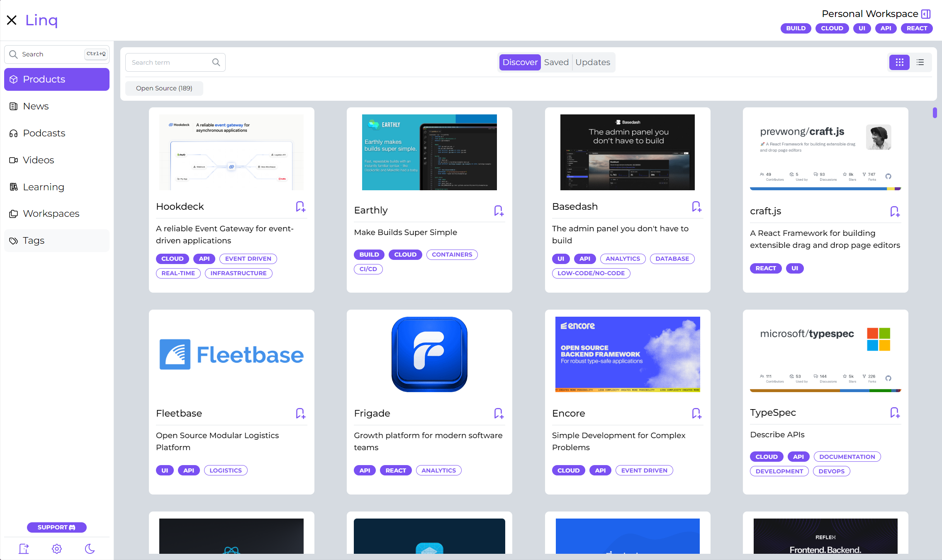Switch to list view layout

(x=920, y=62)
